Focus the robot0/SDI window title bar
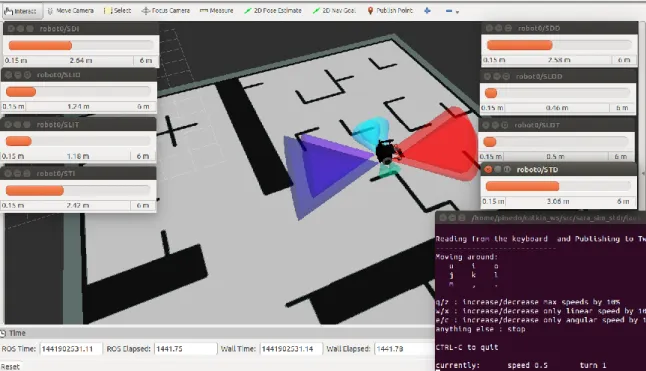Viewport: 646px width, 371px height. 81,28
